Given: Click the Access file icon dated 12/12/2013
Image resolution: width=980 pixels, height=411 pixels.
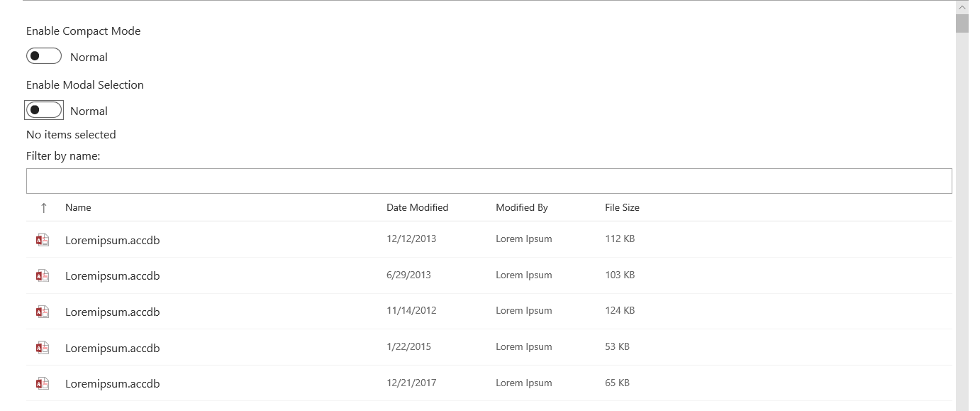Looking at the screenshot, I should click(43, 240).
